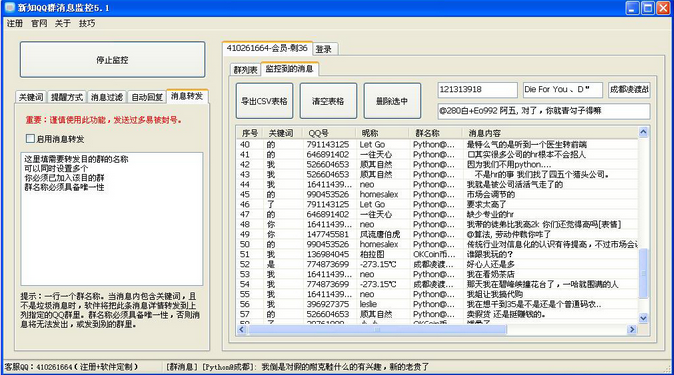The height and width of the screenshot is (375, 674).
Task: Sort by the 昵称 column header
Action: [x=383, y=133]
